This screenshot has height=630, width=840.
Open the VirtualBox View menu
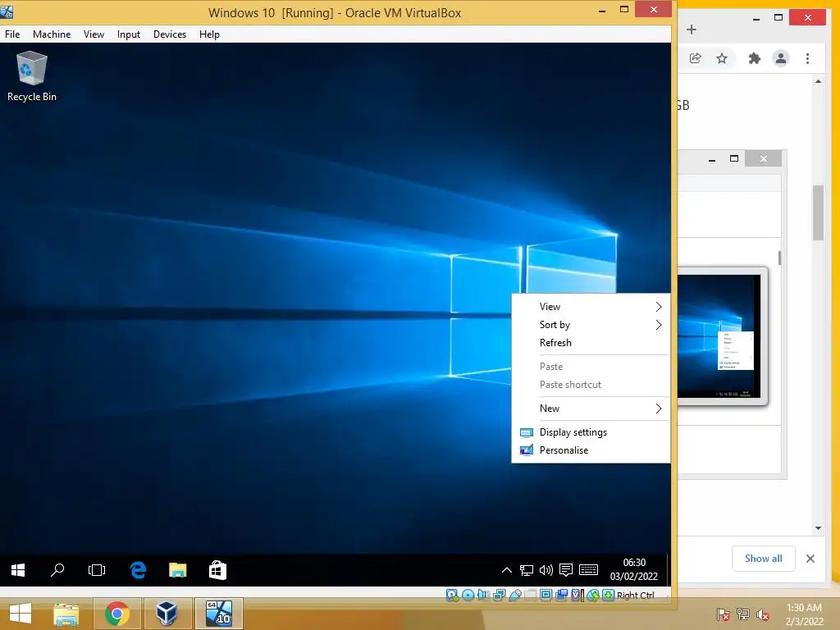click(94, 34)
